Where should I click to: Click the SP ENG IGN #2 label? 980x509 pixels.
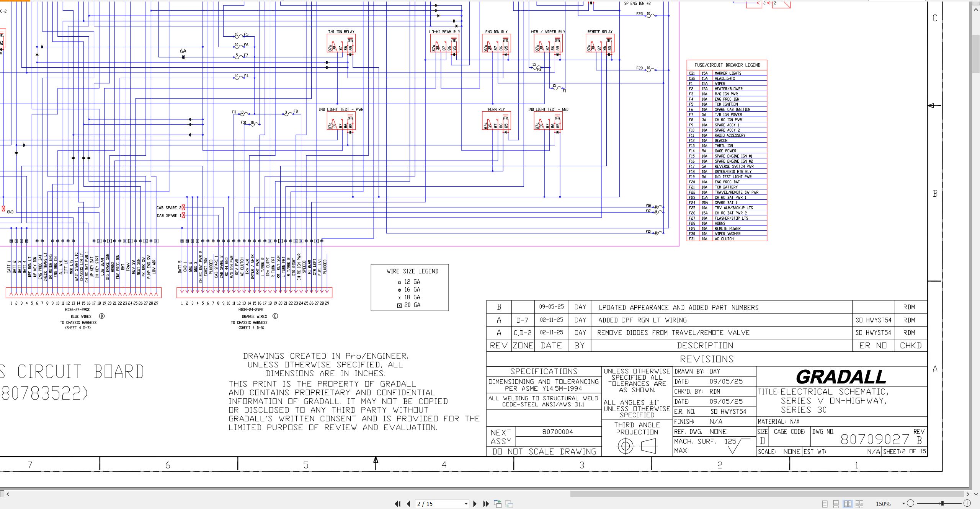pos(637,3)
